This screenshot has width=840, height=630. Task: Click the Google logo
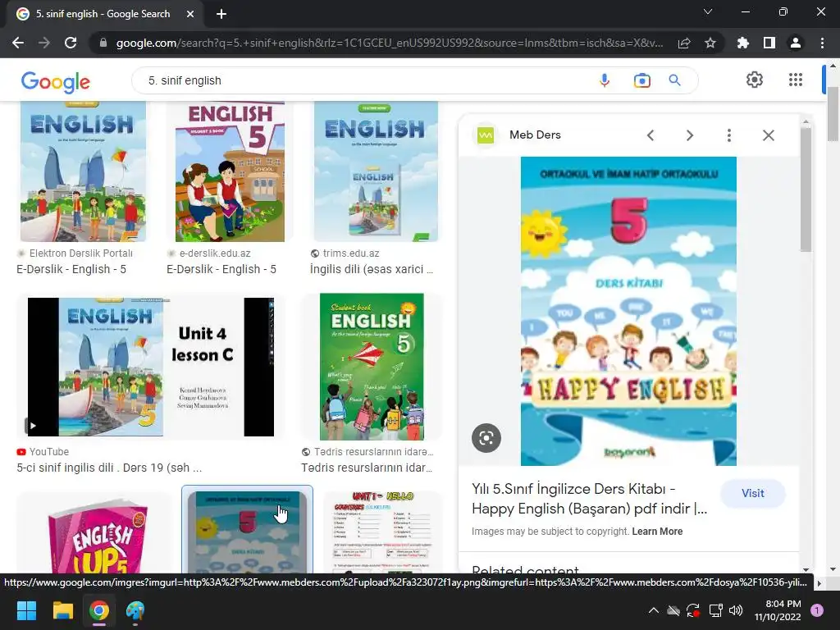56,81
